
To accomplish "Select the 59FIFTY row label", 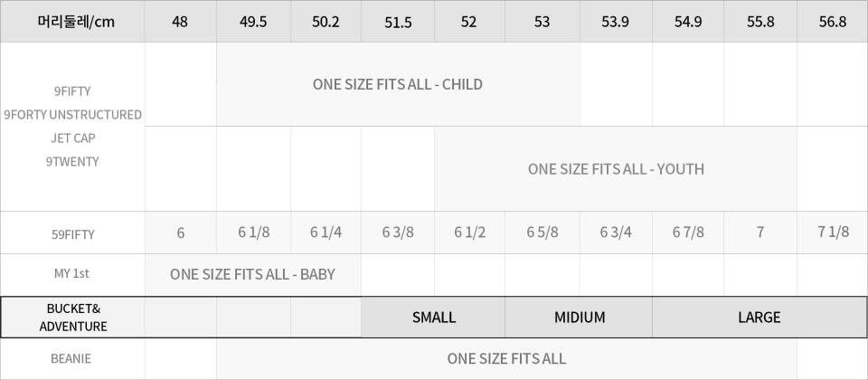I will point(72,233).
